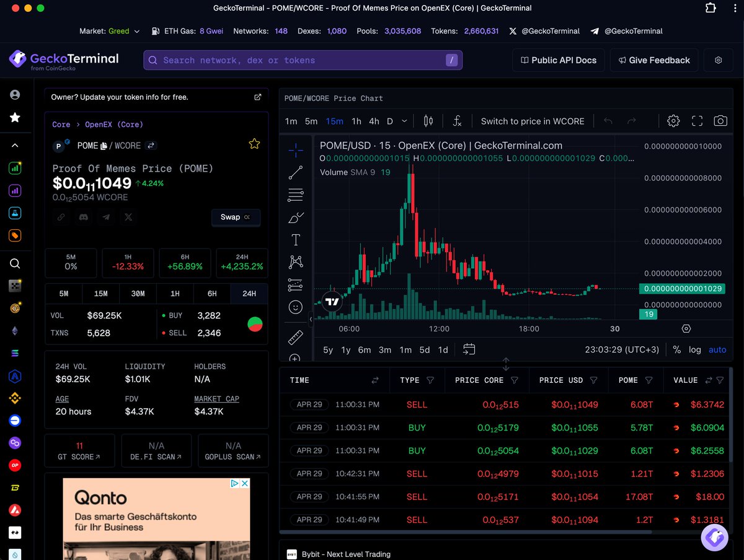Open Public API Docs
The width and height of the screenshot is (744, 560).
coord(559,60)
